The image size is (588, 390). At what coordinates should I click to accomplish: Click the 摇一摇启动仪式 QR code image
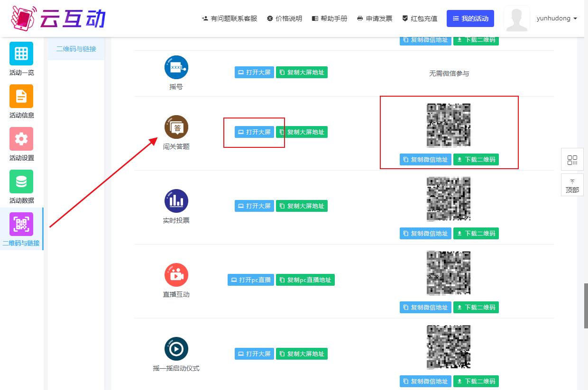(449, 347)
